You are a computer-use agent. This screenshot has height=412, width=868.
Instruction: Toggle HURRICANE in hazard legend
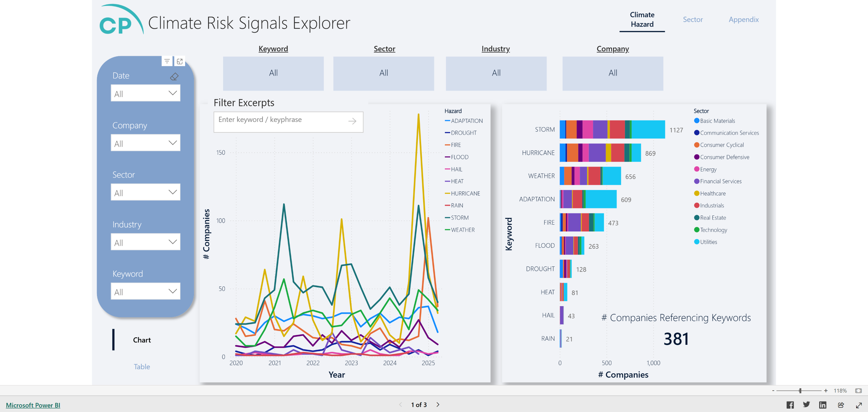coord(465,193)
